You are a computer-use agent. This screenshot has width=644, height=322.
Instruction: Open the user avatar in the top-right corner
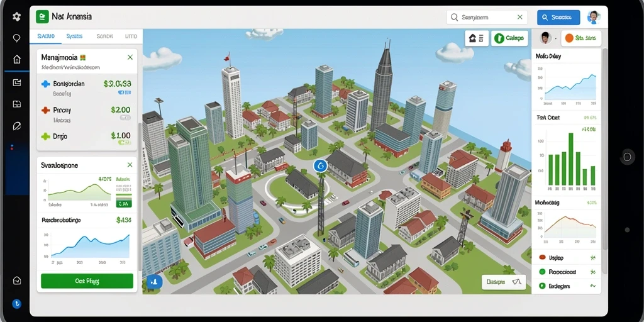594,17
